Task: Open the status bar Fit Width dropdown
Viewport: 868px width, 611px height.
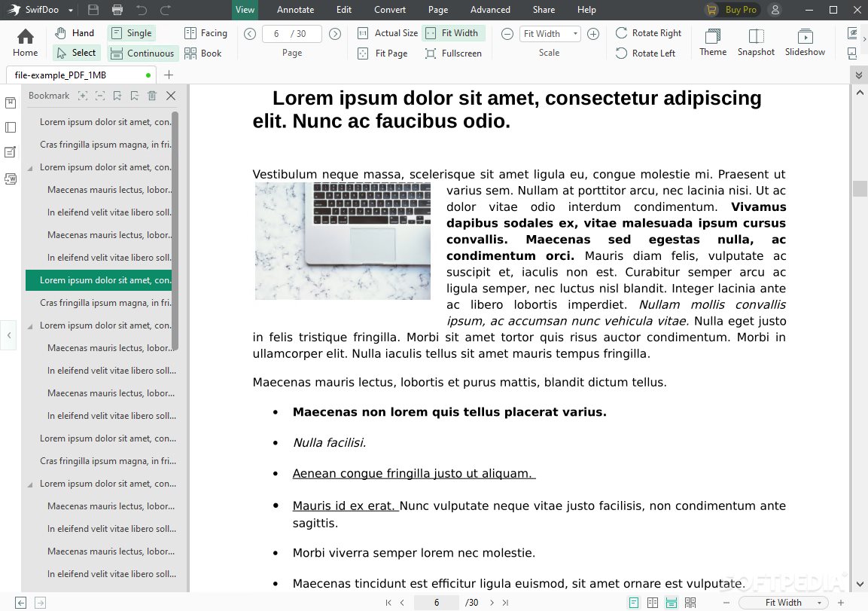Action: pyautogui.click(x=783, y=603)
